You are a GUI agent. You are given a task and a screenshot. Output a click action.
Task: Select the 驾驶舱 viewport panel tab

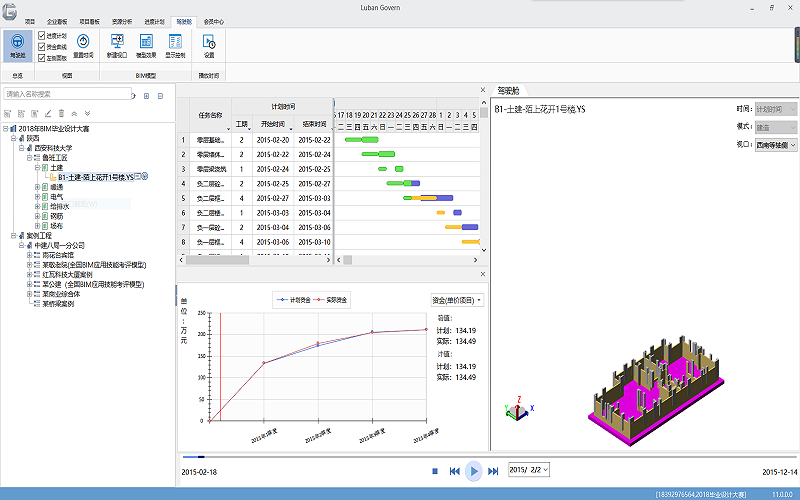tap(508, 91)
